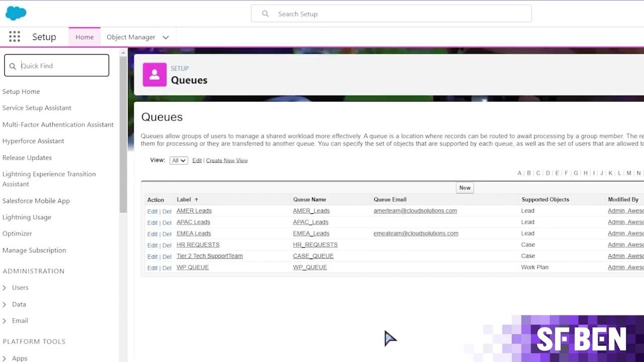Open Multi-Factor Authentication Assistant
644x362 pixels.
coord(58,125)
